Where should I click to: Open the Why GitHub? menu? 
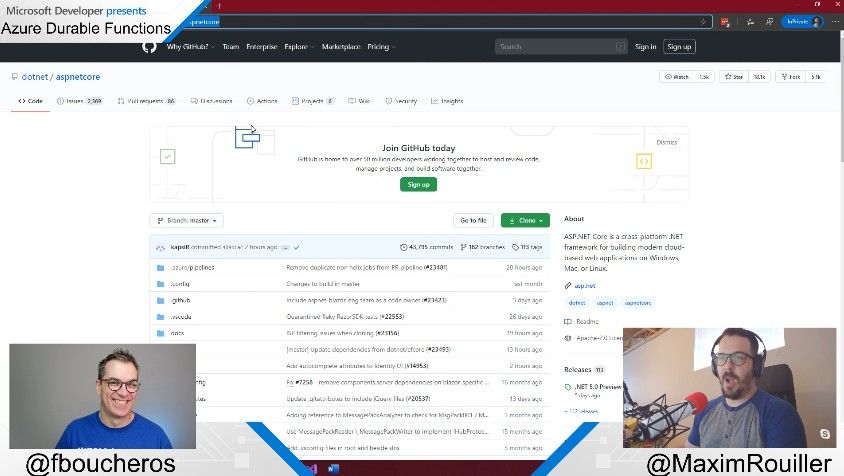pos(191,47)
